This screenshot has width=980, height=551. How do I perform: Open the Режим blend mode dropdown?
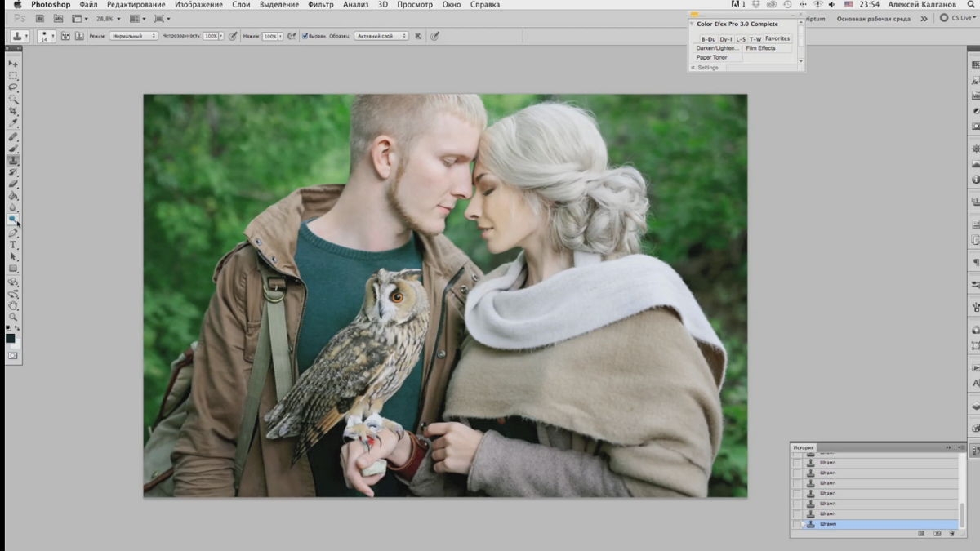pos(133,36)
